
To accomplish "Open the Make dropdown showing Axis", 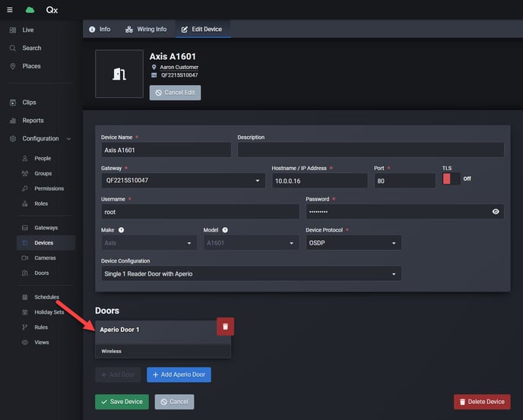I will point(149,243).
